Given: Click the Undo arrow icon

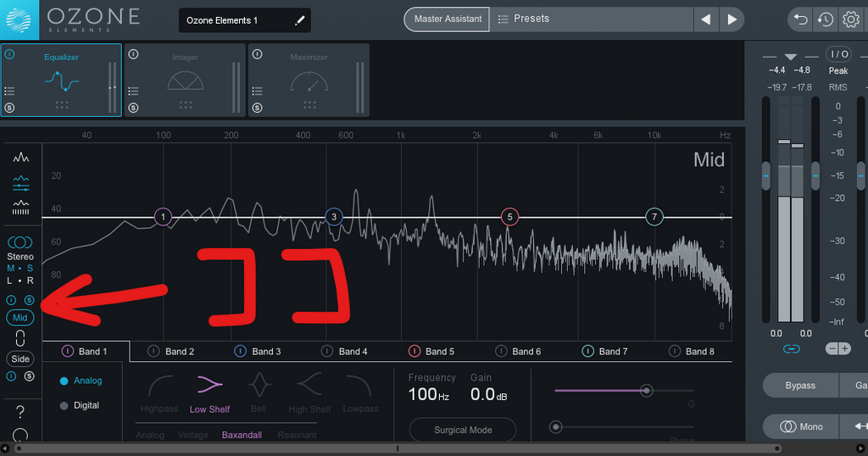Looking at the screenshot, I should 800,19.
